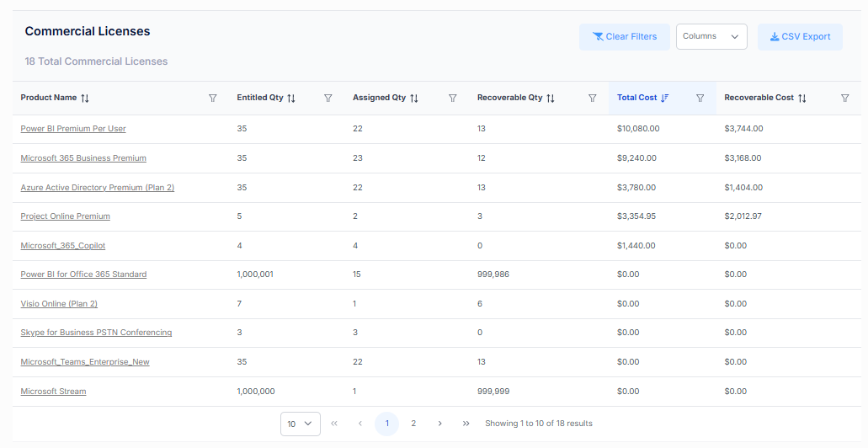Open the rows-per-page dropdown showing 10

pyautogui.click(x=300, y=424)
